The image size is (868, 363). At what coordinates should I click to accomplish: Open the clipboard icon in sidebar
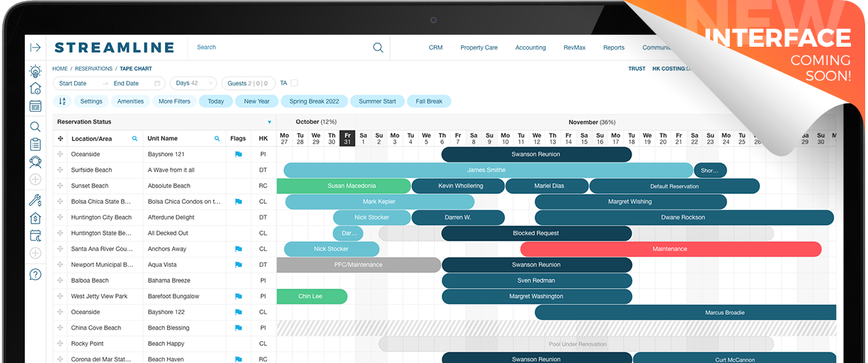tap(35, 145)
